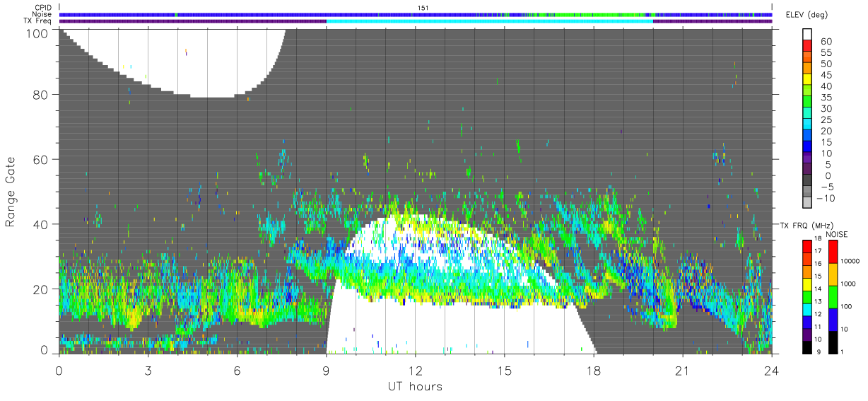Screen dimensions: 868x401
Task: Click the red top segment of NOISE colorbar
Action: coord(833,251)
